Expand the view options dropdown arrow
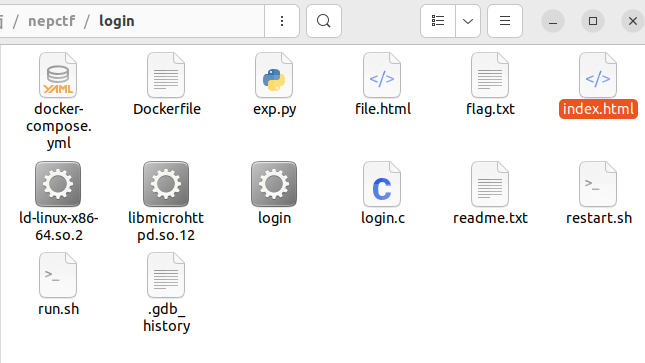The height and width of the screenshot is (363, 645). 468,21
